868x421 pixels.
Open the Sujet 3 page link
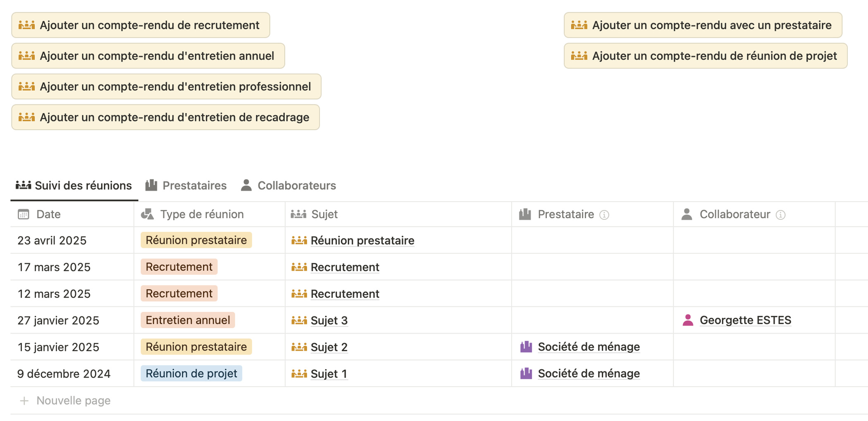(329, 320)
